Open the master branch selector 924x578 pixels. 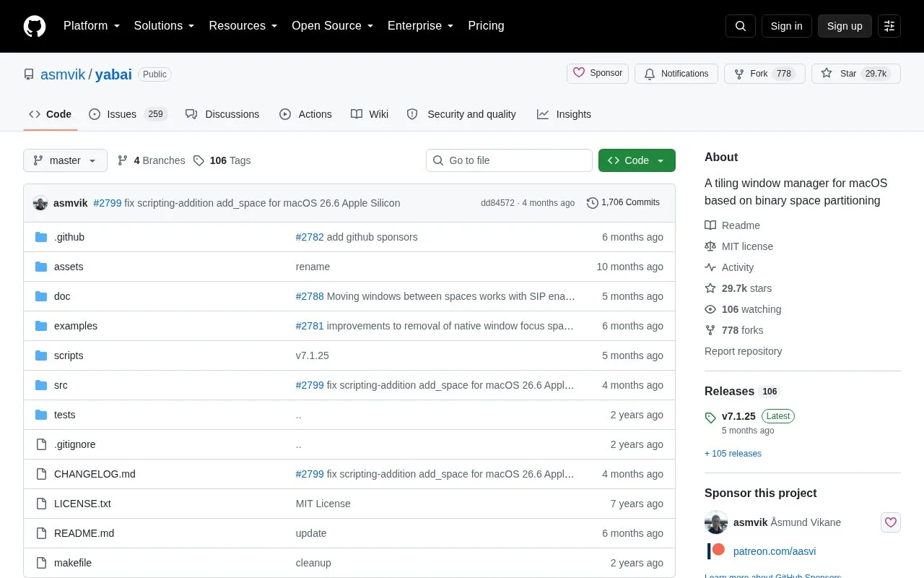click(x=65, y=160)
